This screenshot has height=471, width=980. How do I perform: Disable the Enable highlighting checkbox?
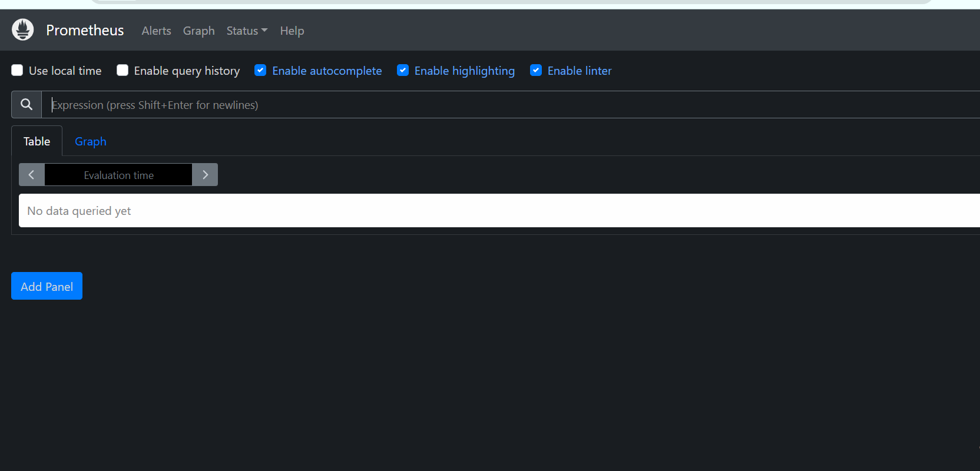(x=403, y=71)
